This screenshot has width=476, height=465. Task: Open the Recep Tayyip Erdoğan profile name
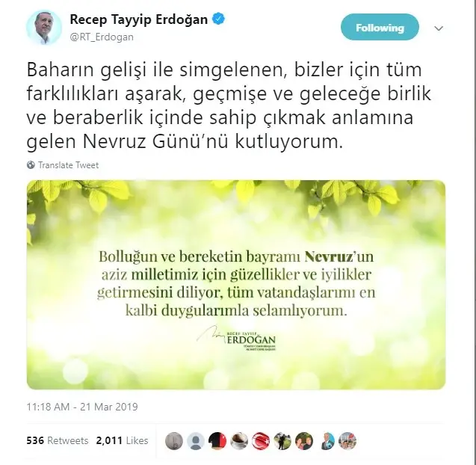pos(139,19)
